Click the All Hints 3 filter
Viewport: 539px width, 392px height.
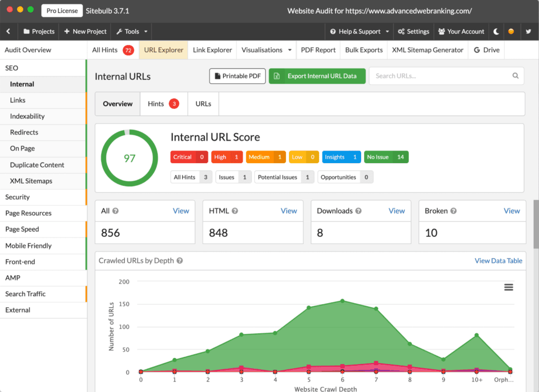pos(191,177)
